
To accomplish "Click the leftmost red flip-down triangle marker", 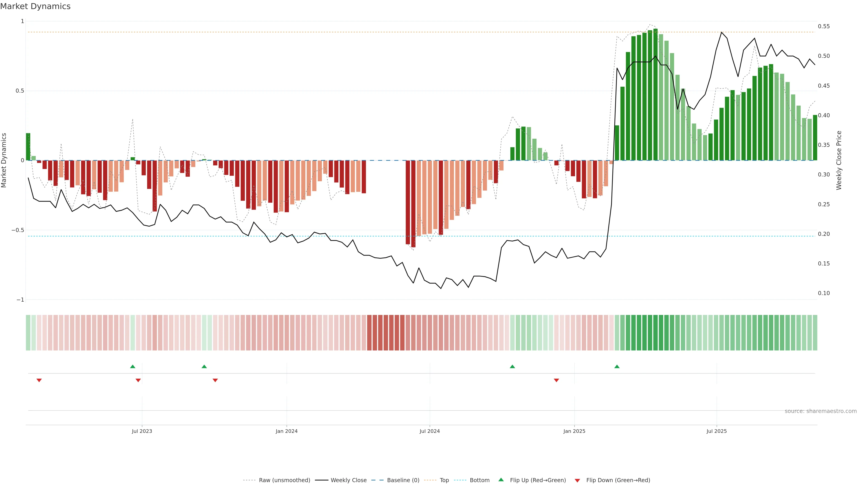I will pos(39,380).
